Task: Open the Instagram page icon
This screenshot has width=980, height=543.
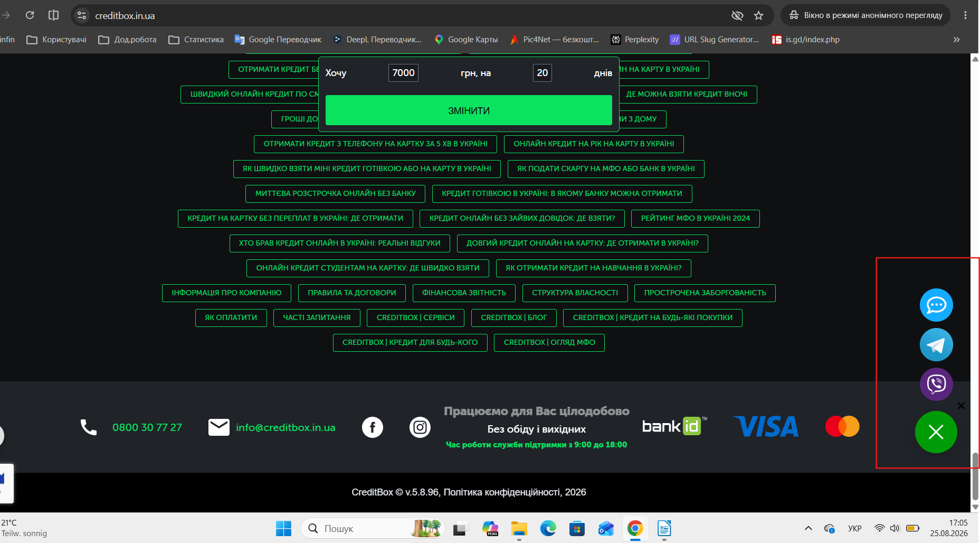Action: [x=420, y=427]
